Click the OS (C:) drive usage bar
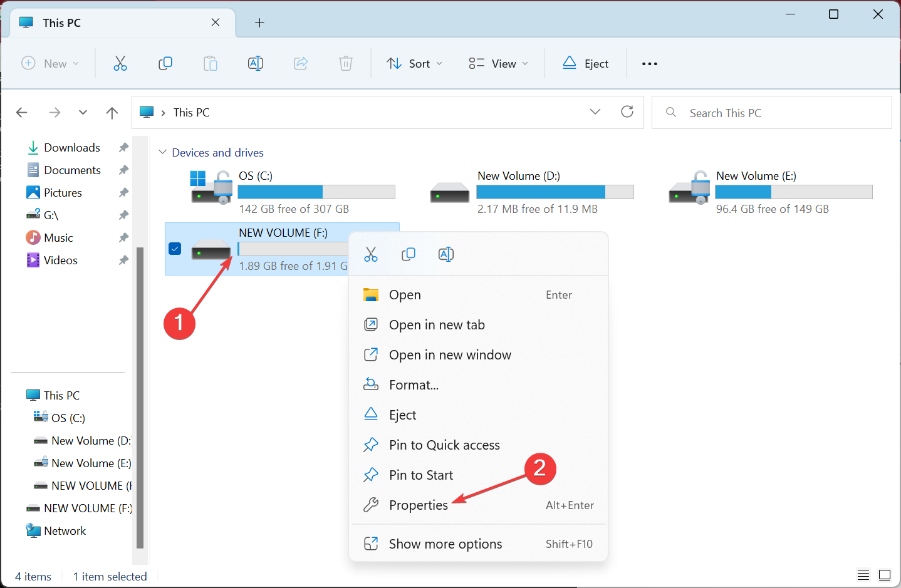This screenshot has height=588, width=901. point(316,192)
